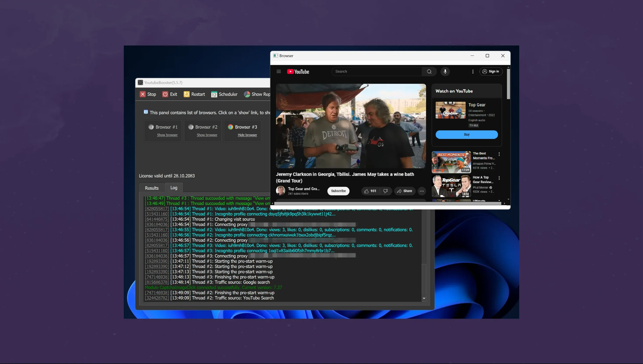The image size is (643, 364).
Task: Click log ID link 747146938 for Thread #3
Action: tap(157, 277)
